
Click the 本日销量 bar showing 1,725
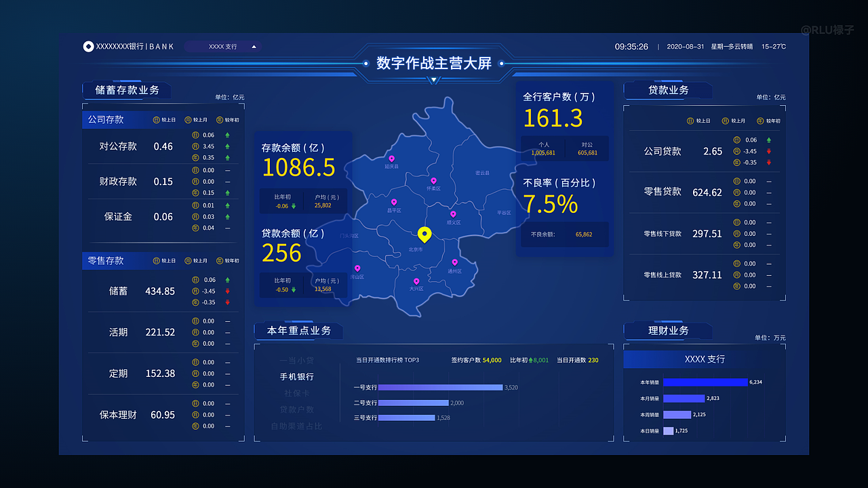pos(668,431)
